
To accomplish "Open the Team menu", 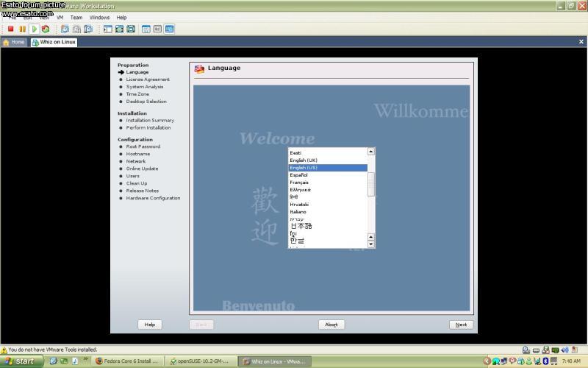I will pos(76,17).
